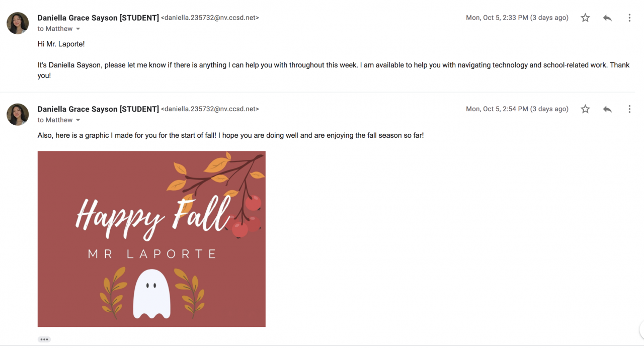Screen dimensions: 644x348
Task: Expand recipient details on the second message
Action: [78, 120]
